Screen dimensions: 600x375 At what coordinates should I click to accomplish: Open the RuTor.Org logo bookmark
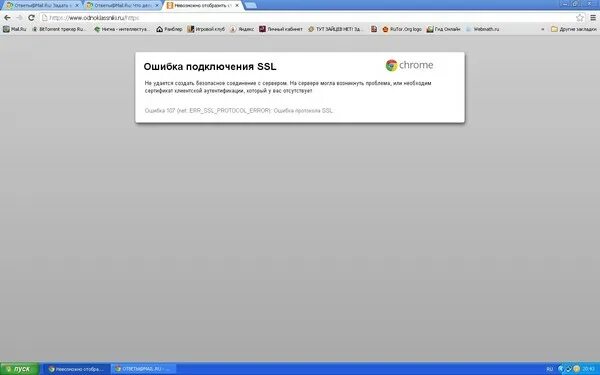pyautogui.click(x=401, y=29)
